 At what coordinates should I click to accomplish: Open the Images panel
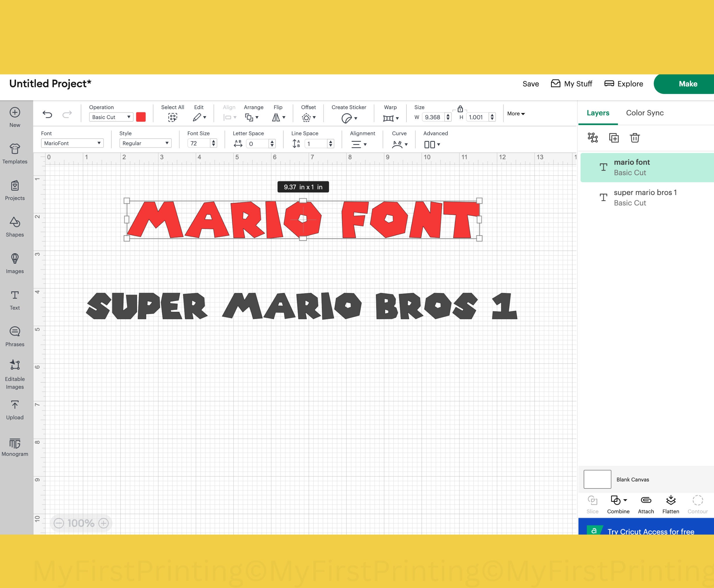[x=15, y=263]
